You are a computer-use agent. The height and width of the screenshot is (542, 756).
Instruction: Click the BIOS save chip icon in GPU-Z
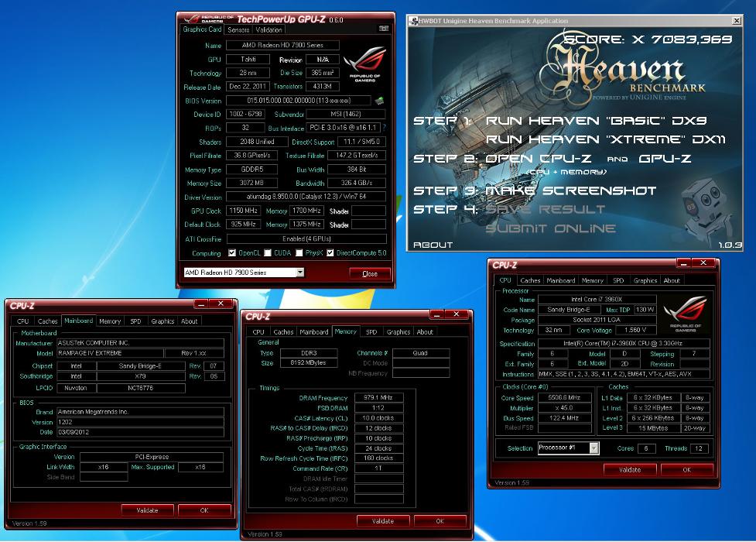[x=379, y=101]
